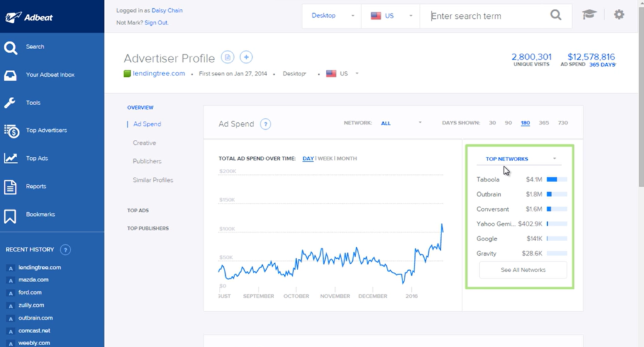
Task: Go to the TOP ADS section
Action: tap(138, 210)
